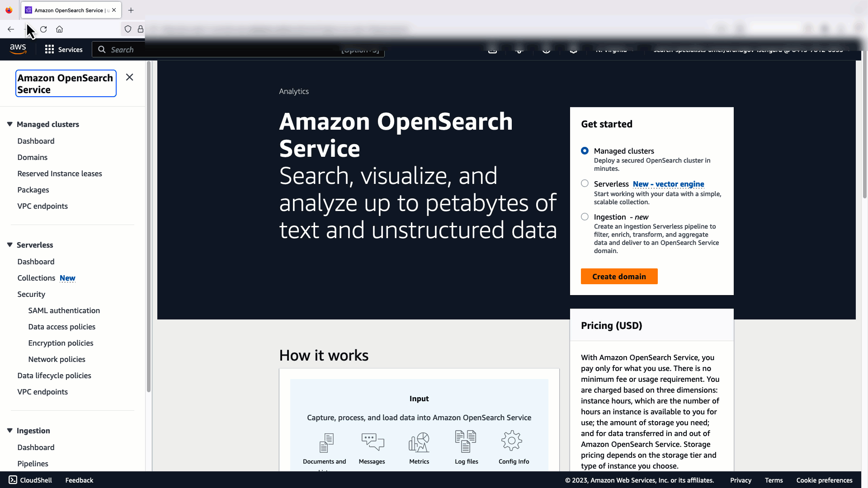The height and width of the screenshot is (488, 868).
Task: Choose the Ingestion radio option
Action: 585,217
